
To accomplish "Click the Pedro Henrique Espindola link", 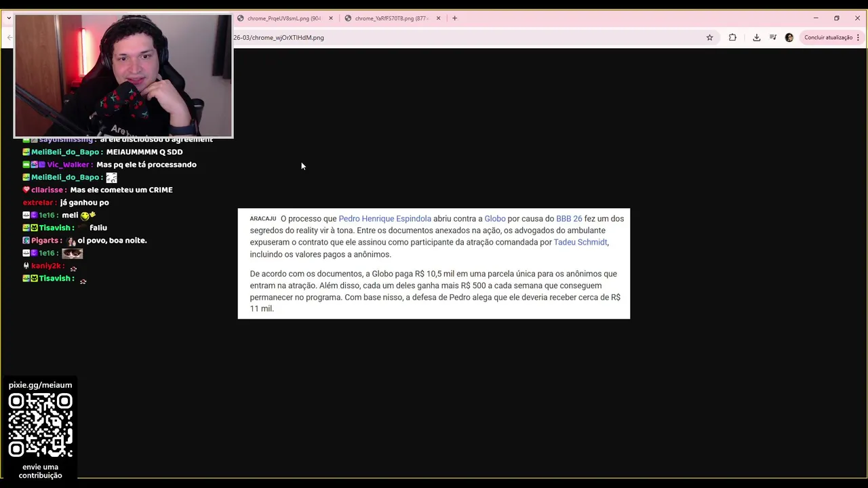I will click(x=384, y=219).
